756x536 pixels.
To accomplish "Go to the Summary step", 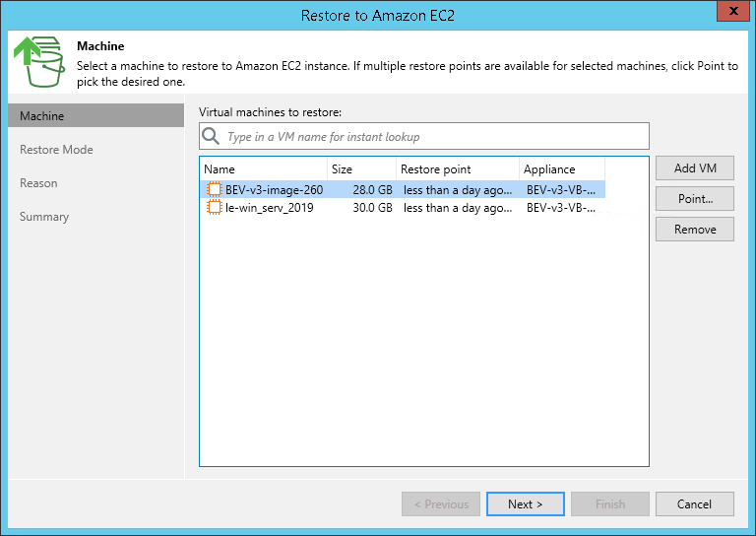I will point(44,217).
